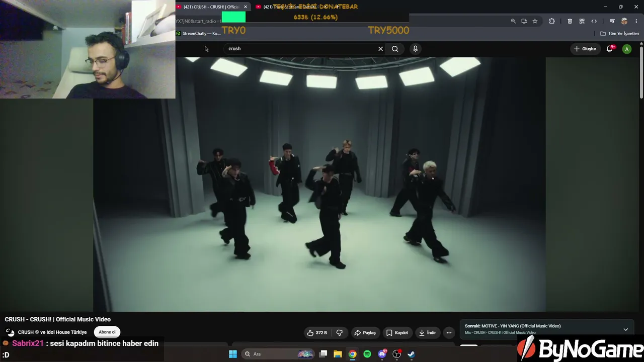Download the video with İndir

pos(427,332)
